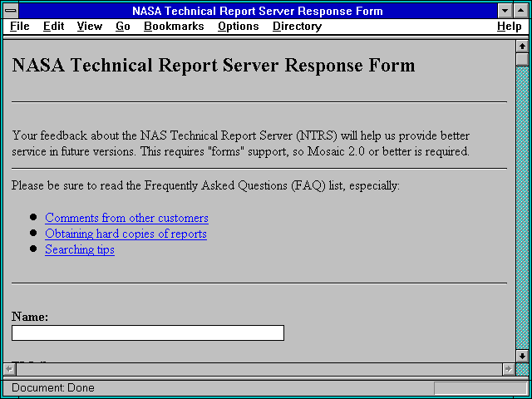Click the vertical scrollbar down arrow

pyautogui.click(x=522, y=356)
